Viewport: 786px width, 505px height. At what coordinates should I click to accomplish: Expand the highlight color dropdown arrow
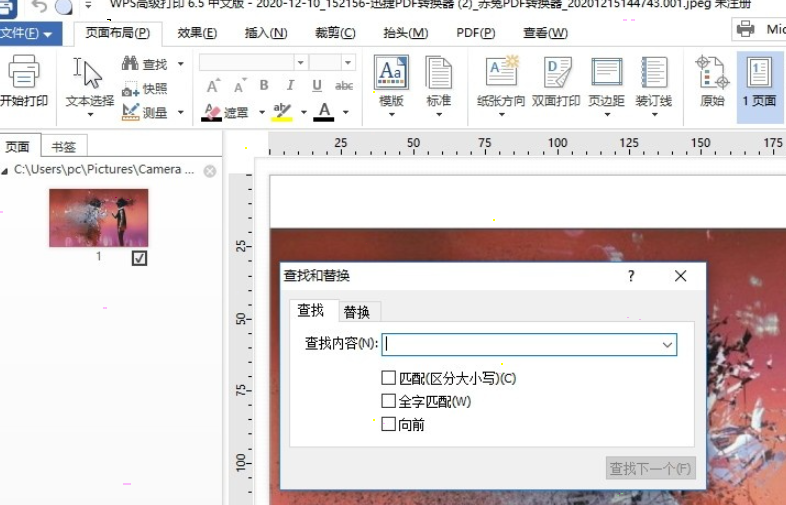303,112
